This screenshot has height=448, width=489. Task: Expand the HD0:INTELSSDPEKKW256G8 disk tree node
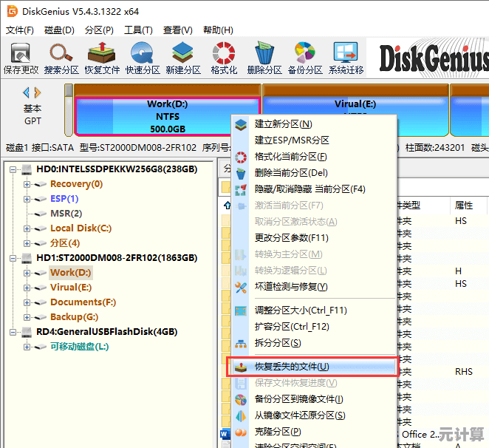(x=13, y=169)
